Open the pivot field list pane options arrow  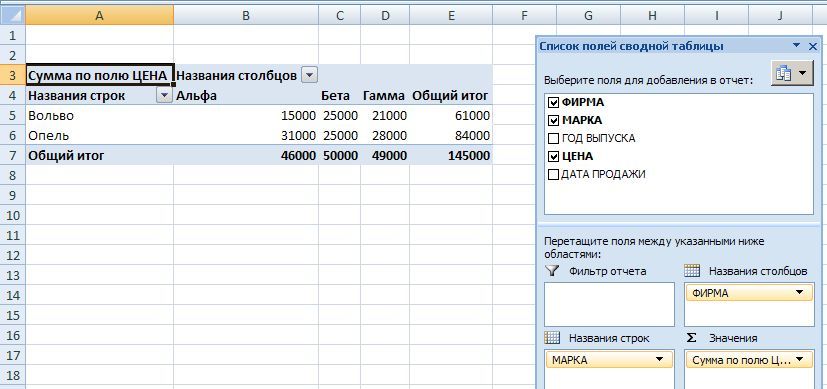click(796, 46)
